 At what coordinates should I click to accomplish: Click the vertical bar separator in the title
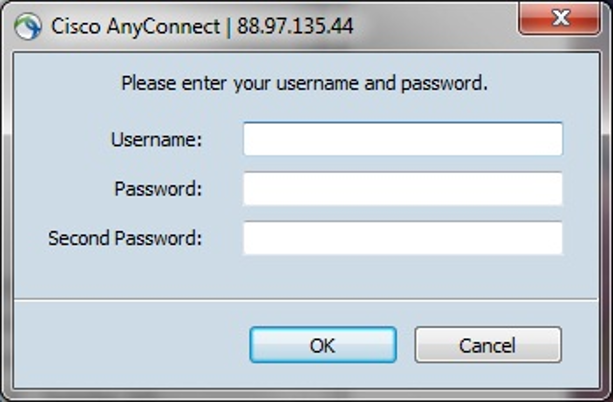click(x=229, y=27)
